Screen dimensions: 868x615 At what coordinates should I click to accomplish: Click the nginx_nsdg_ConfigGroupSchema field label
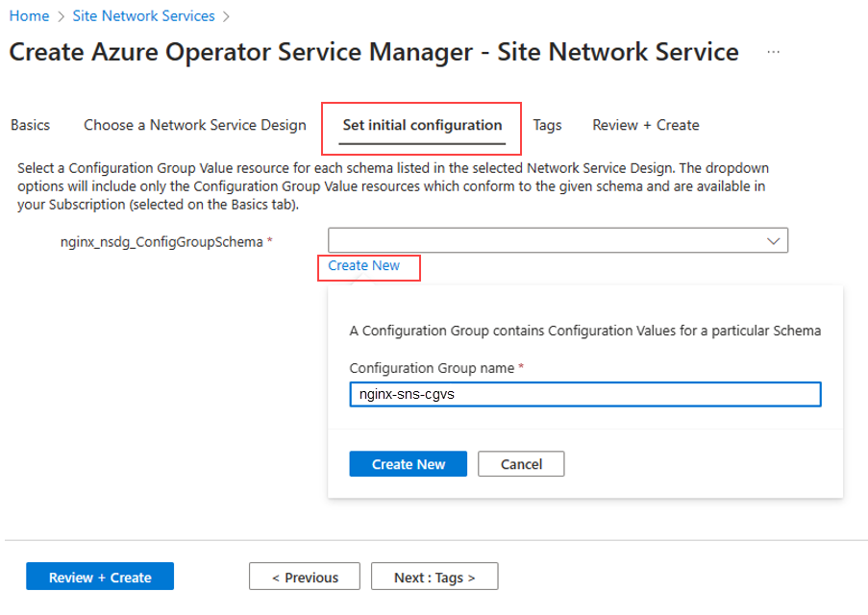(161, 242)
